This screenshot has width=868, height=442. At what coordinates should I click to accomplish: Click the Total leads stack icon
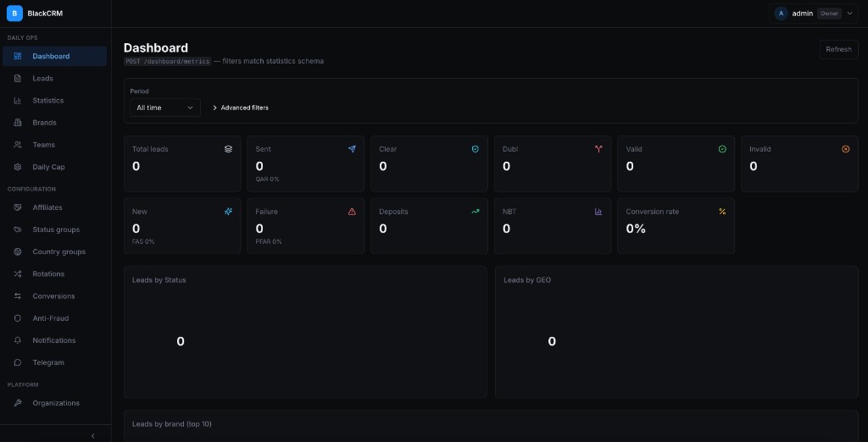228,149
